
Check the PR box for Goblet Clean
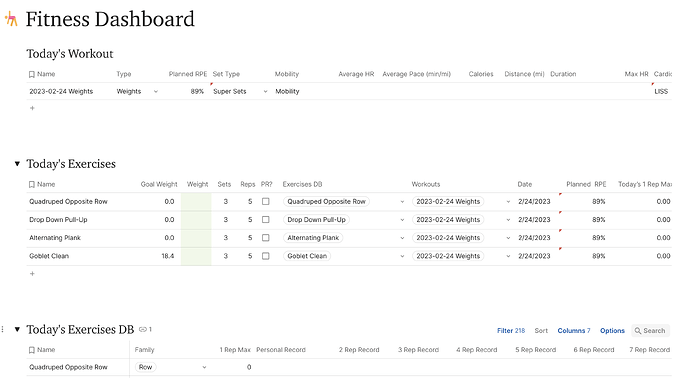point(266,256)
